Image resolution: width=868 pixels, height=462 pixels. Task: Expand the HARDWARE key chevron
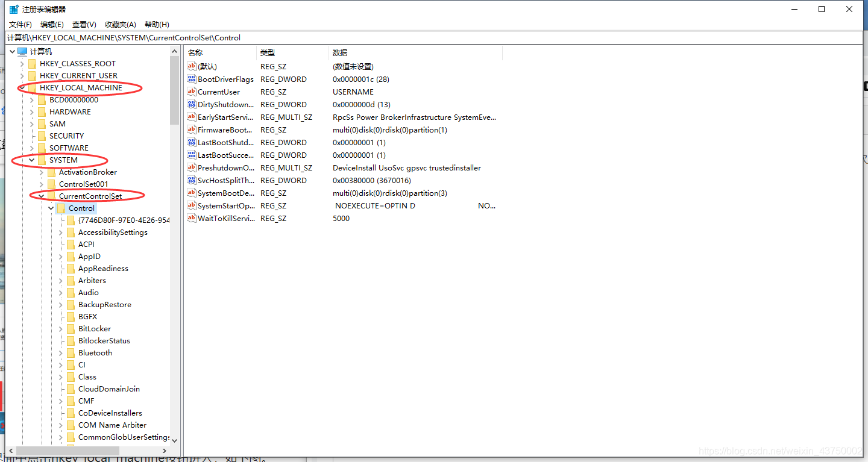[x=32, y=112]
